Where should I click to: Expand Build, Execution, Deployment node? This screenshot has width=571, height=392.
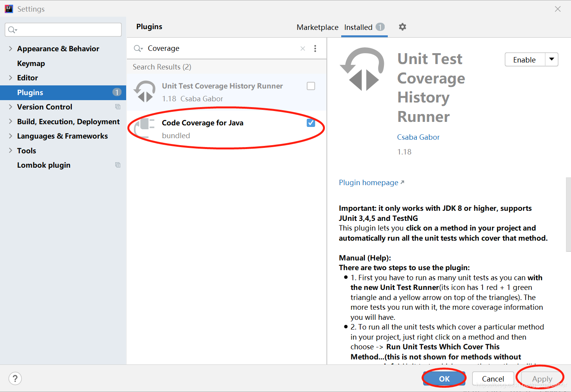[x=10, y=121]
